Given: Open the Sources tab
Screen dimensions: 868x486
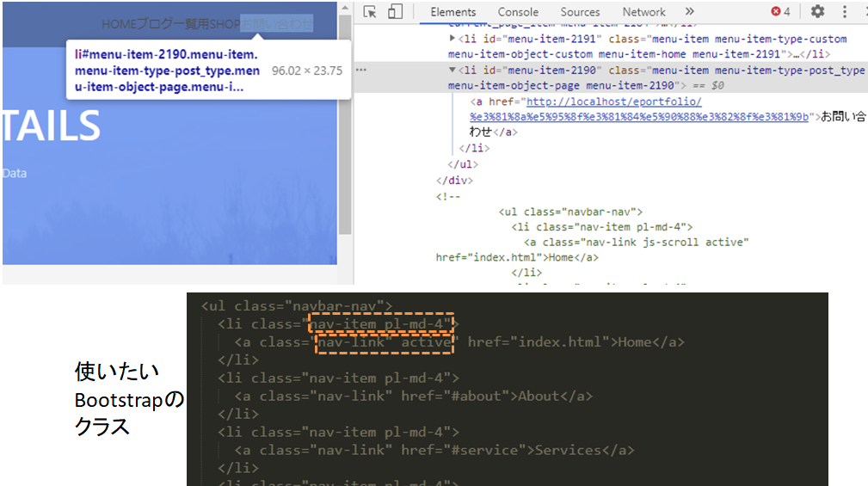Looking at the screenshot, I should coord(580,12).
